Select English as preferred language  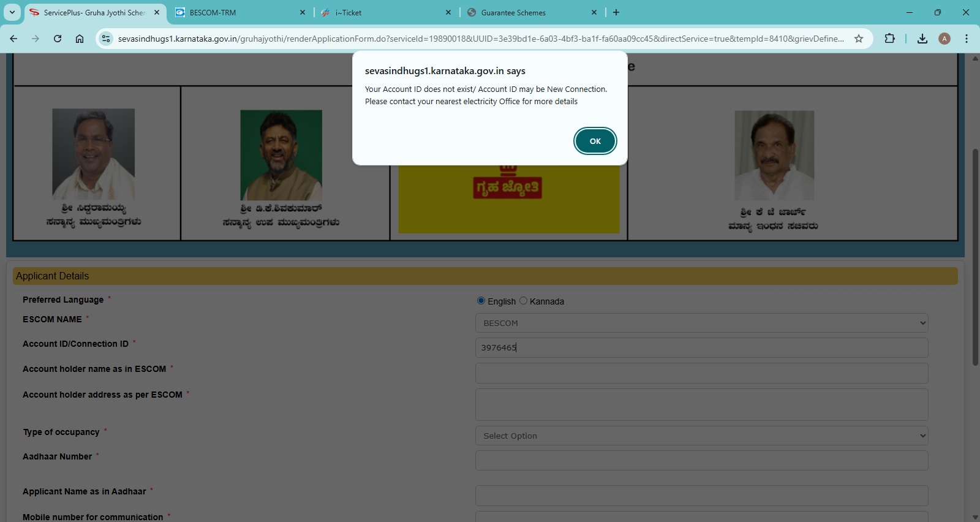[x=481, y=301]
